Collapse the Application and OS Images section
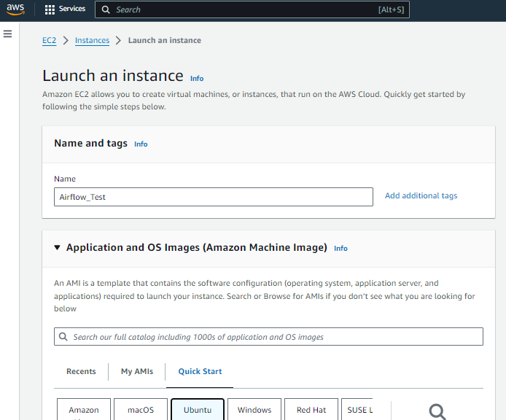This screenshot has width=506, height=420. [57, 248]
